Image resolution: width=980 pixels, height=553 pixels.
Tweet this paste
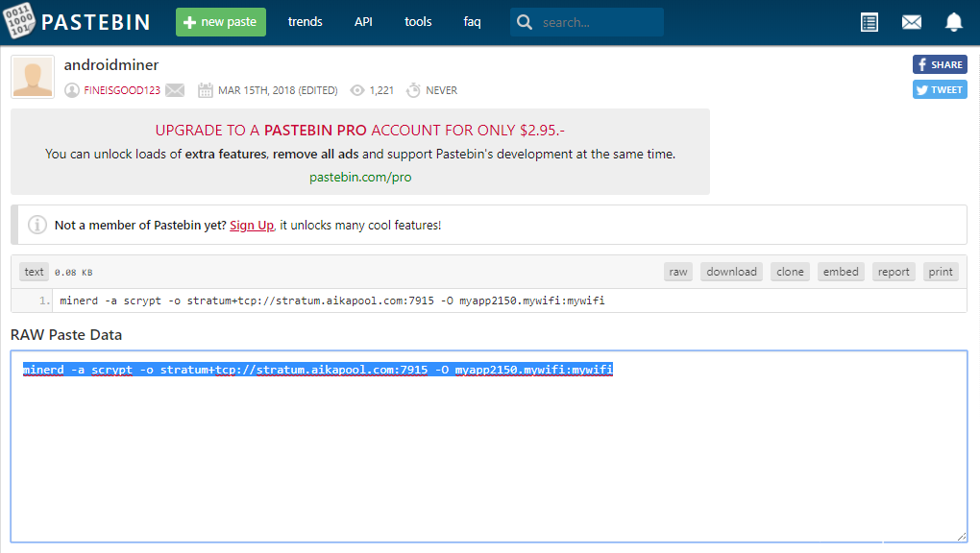click(x=939, y=89)
